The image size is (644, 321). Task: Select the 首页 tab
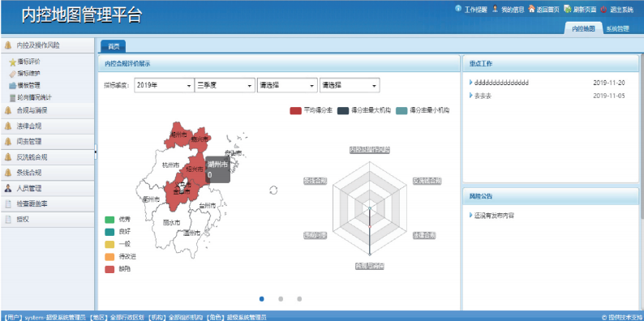coord(114,47)
